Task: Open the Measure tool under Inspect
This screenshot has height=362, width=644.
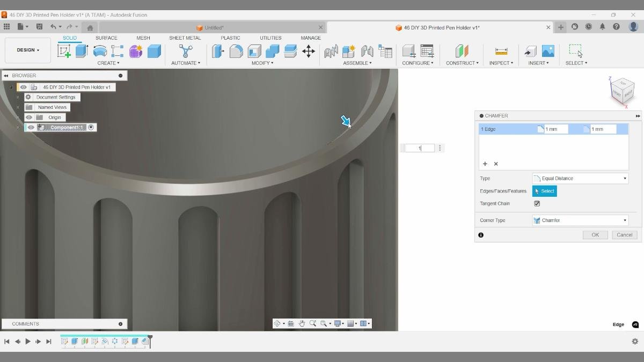Action: (501, 51)
